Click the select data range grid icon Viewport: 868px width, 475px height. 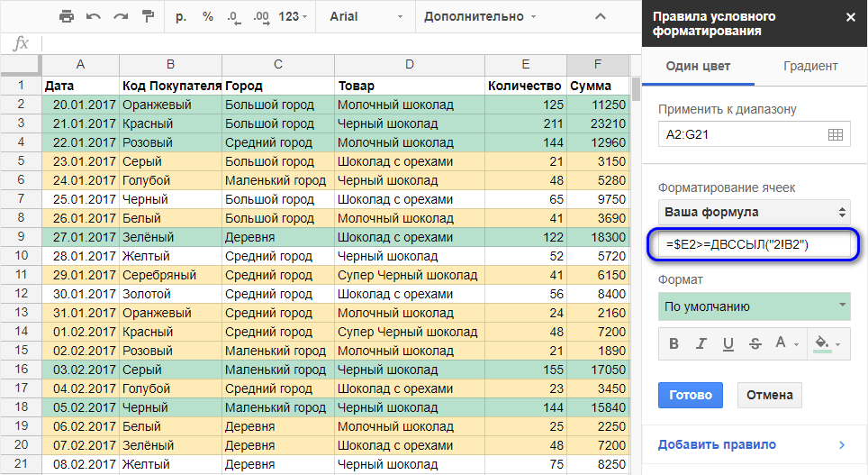click(x=834, y=134)
